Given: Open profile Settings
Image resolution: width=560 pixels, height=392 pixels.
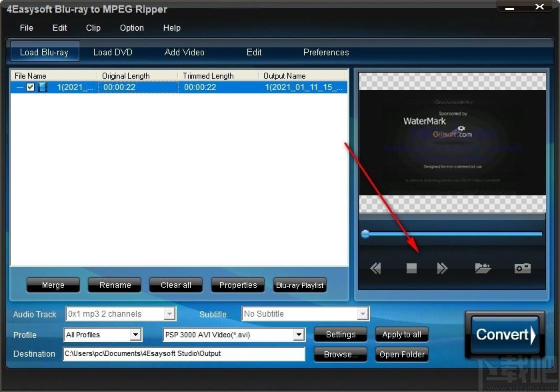Looking at the screenshot, I should tap(341, 335).
